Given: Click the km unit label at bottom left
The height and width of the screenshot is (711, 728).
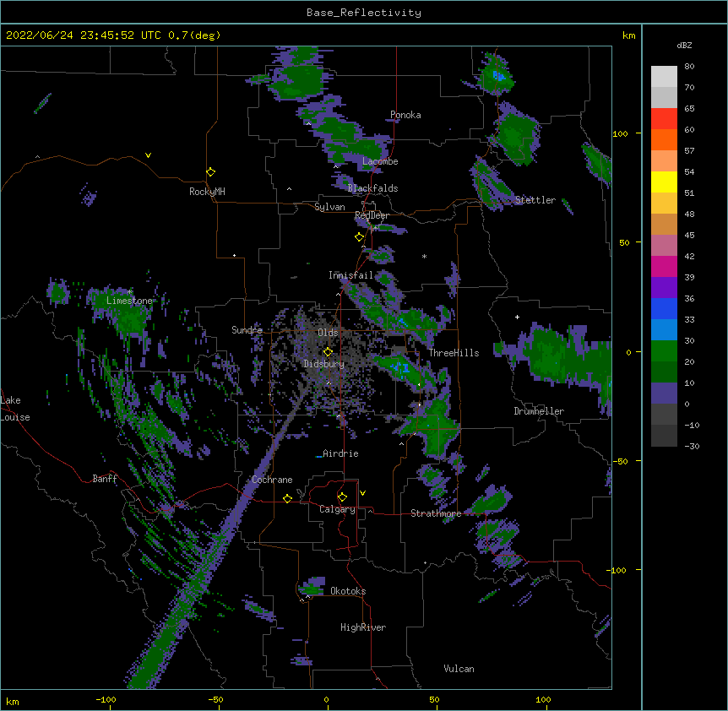Looking at the screenshot, I should (13, 702).
